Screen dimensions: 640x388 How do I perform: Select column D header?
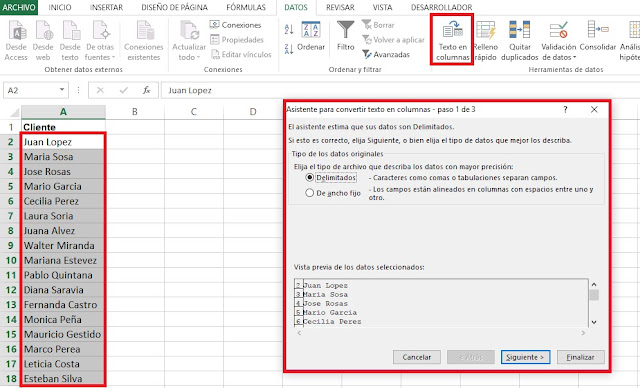coord(253,112)
